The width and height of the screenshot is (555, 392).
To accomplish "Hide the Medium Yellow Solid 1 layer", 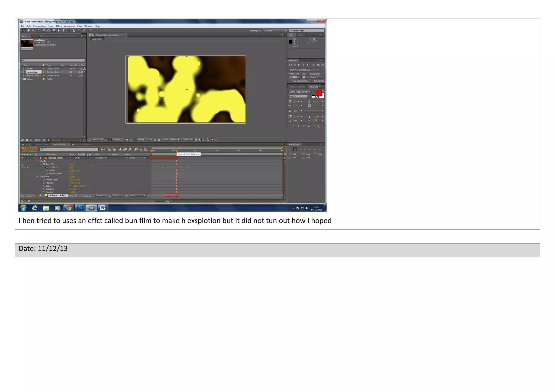I will tap(22, 195).
